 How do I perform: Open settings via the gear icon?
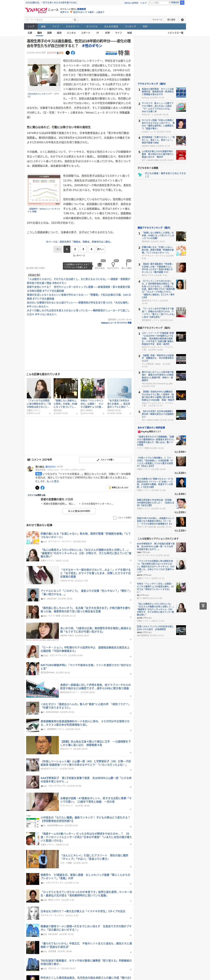(x=182, y=19)
